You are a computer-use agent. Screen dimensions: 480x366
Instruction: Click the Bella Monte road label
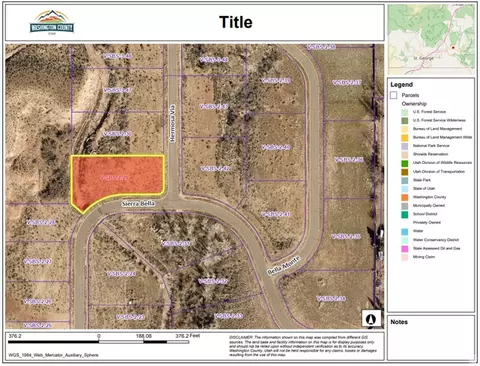point(284,266)
